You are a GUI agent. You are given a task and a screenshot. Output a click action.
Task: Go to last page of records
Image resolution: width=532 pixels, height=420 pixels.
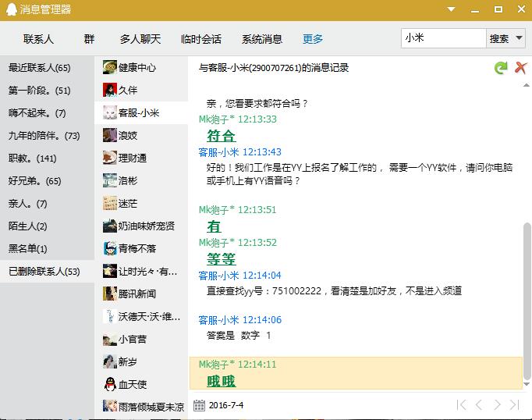(x=514, y=404)
